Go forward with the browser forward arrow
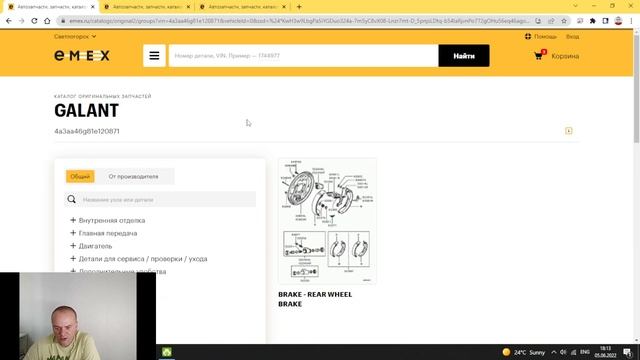Viewport: 640px width, 360px height. (x=22, y=21)
